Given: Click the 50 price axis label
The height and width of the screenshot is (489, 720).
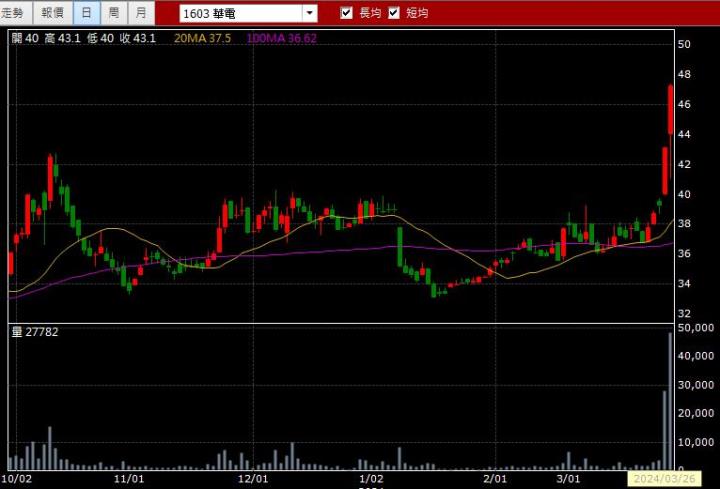Looking at the screenshot, I should coord(684,44).
